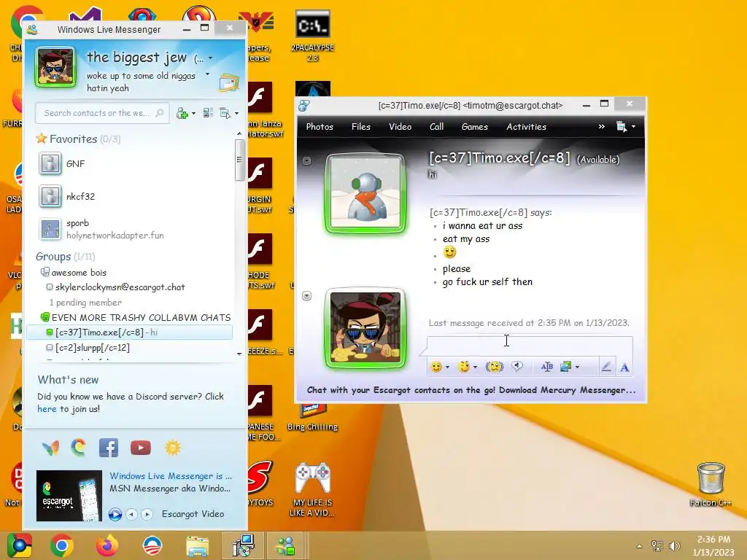Click the volume speaker tray icon

[675, 545]
